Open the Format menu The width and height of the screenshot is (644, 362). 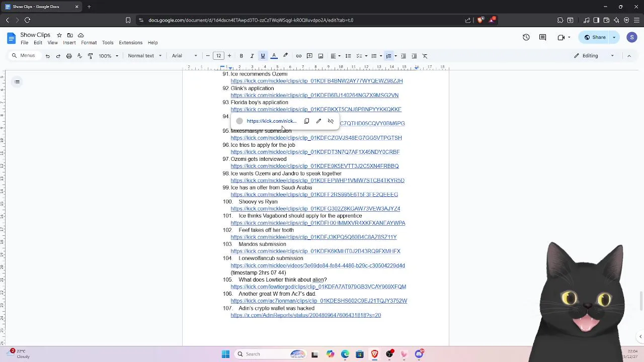click(x=89, y=43)
